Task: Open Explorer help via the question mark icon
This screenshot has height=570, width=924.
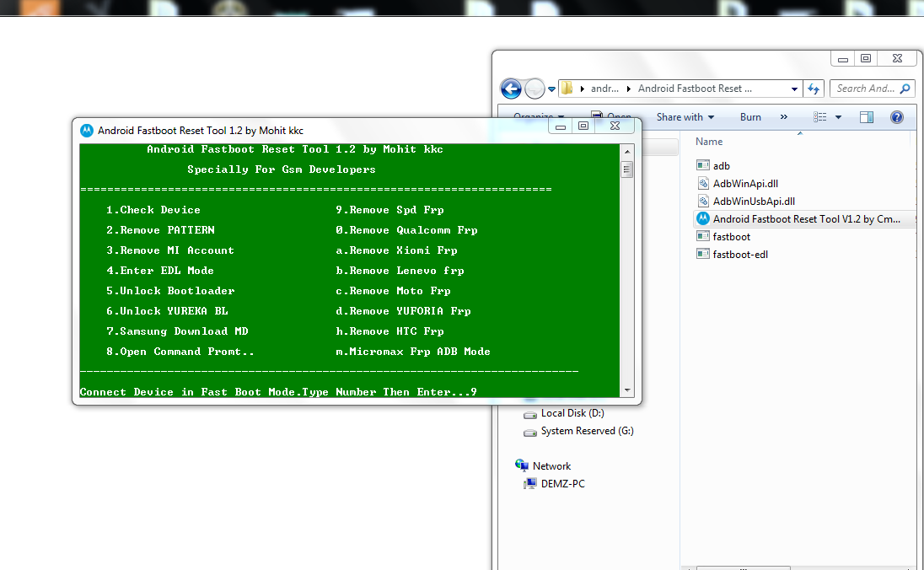Action: point(897,116)
